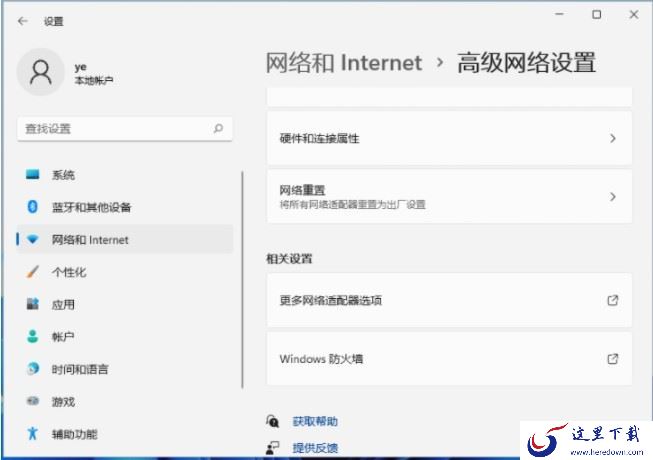Click the 应用 apps icon
Screen dimensions: 653x460
[32, 304]
